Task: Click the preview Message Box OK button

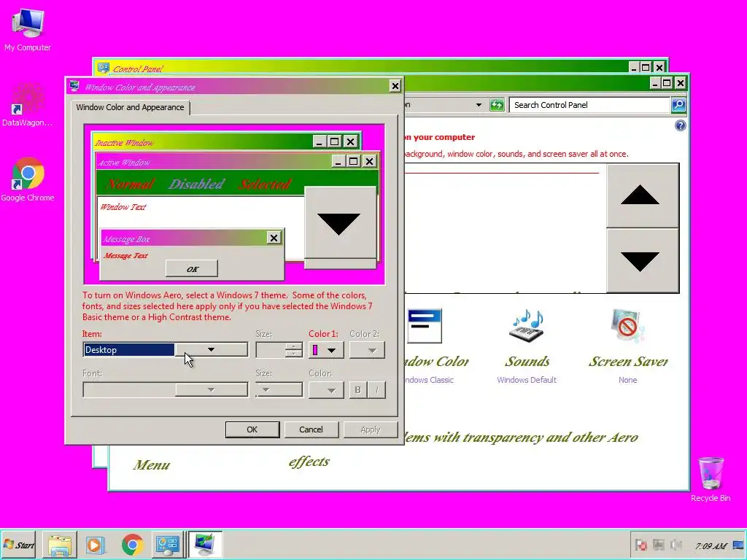Action: [192, 269]
